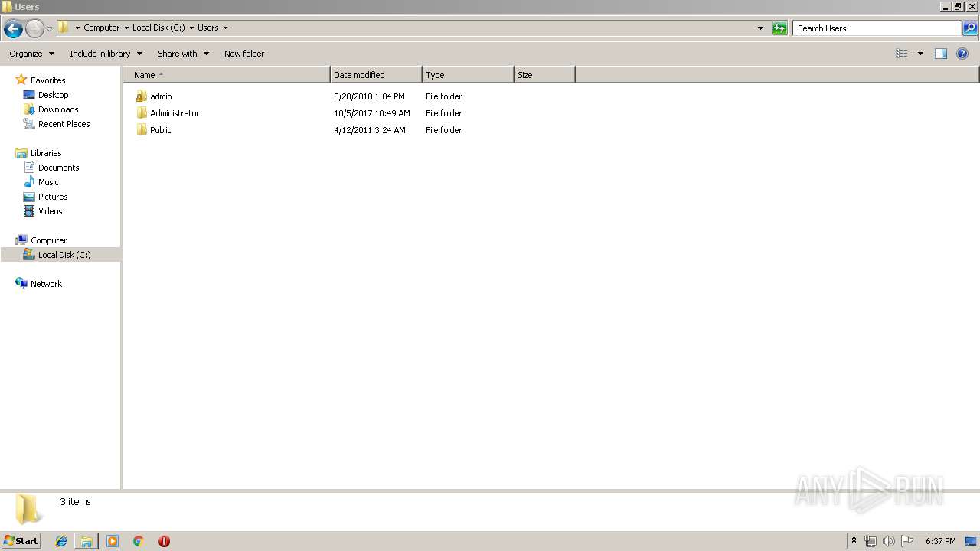
Task: Select the Administrator folder icon
Action: (141, 113)
